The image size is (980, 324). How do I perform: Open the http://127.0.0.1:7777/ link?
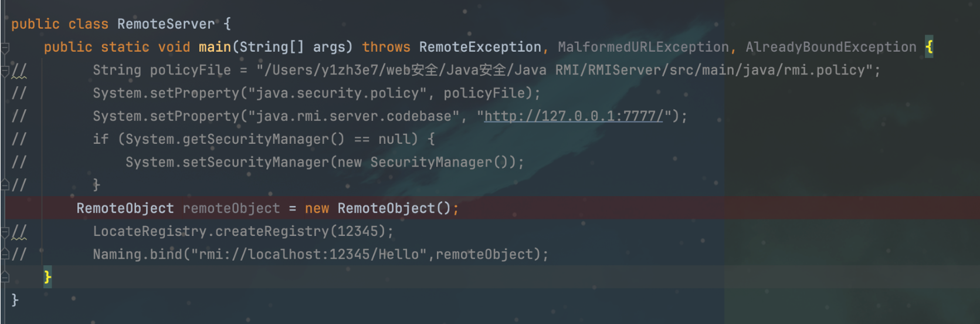point(573,116)
